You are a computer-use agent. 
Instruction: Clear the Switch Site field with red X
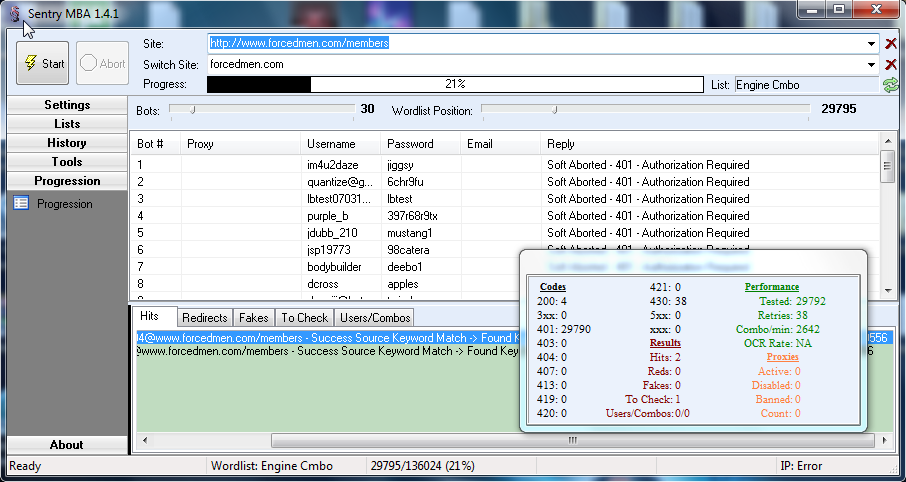tap(891, 64)
